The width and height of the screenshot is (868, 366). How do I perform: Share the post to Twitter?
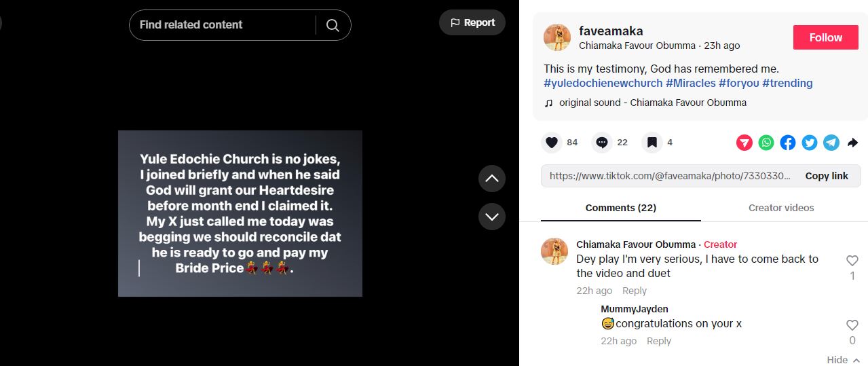click(x=810, y=143)
